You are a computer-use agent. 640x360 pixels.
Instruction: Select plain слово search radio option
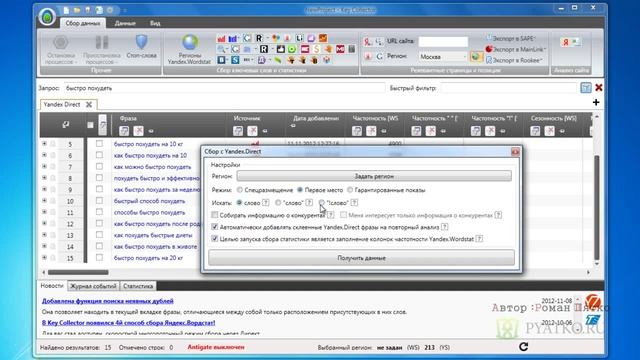point(239,202)
